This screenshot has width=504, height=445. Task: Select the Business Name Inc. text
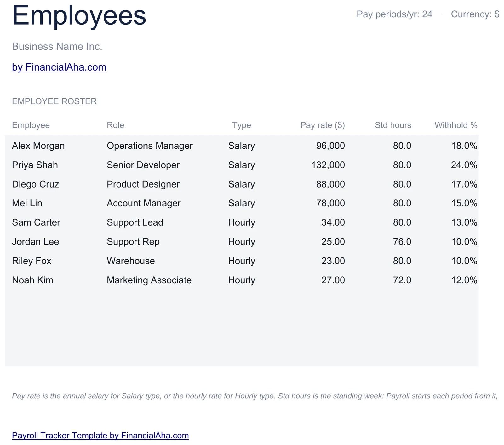pyautogui.click(x=57, y=47)
